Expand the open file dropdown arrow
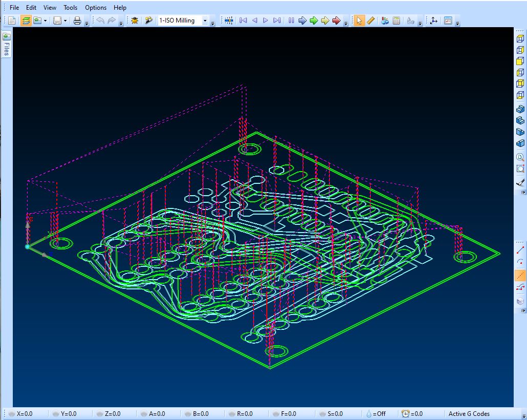 click(46, 21)
